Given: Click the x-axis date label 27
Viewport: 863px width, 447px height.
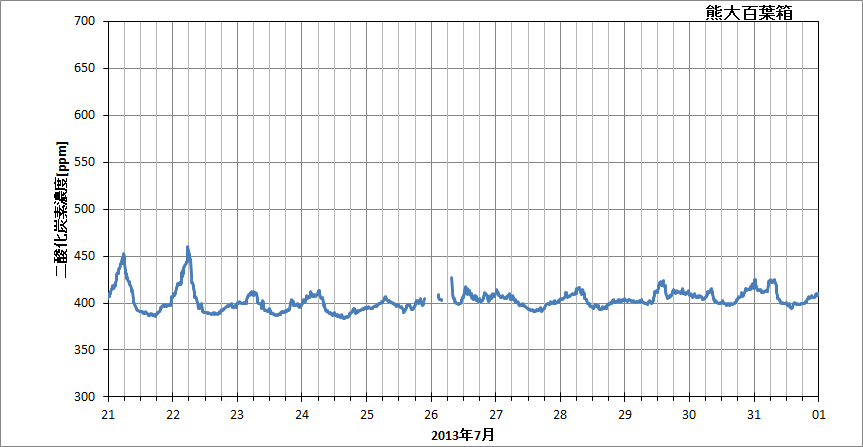Looking at the screenshot, I should coord(496,414).
